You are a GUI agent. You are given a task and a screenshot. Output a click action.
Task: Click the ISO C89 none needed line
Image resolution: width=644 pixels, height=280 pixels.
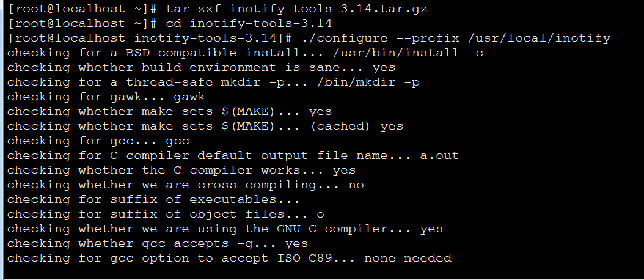pos(229,258)
